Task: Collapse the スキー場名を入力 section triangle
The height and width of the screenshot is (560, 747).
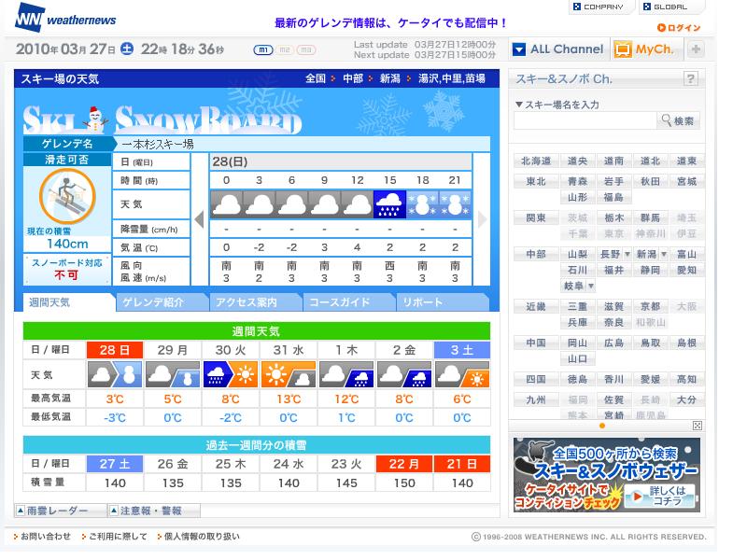Action: pyautogui.click(x=519, y=105)
